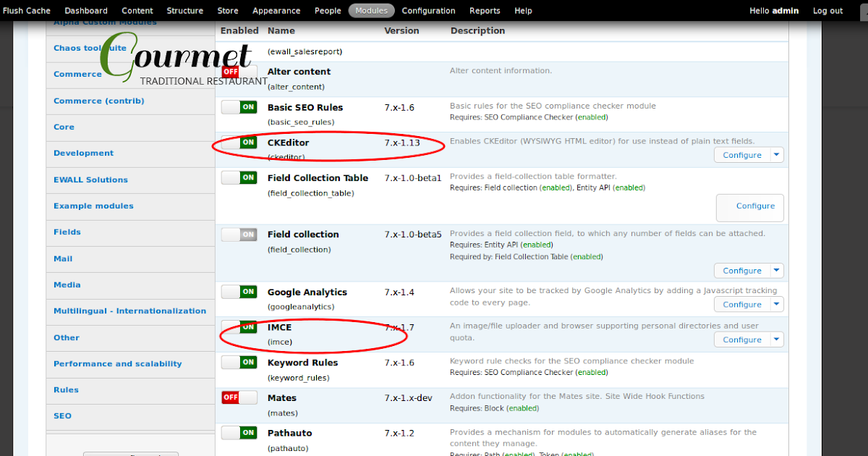Disable the Google Analytics module

click(x=239, y=291)
